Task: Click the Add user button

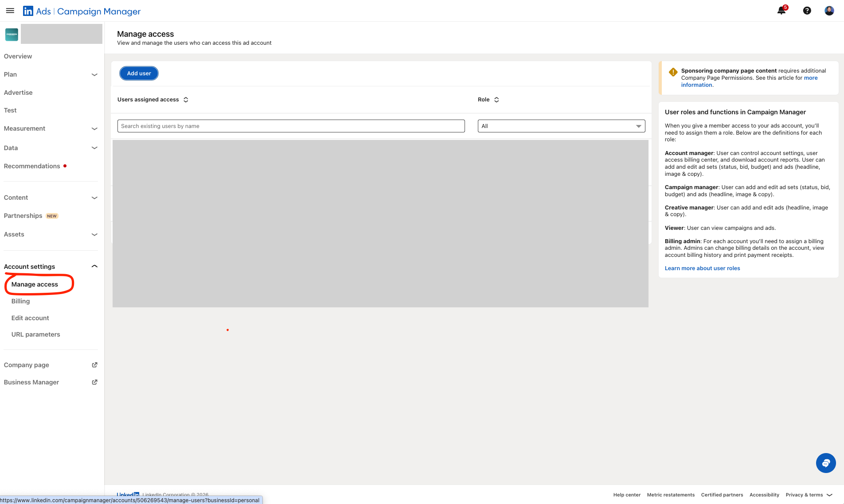Action: coord(139,74)
